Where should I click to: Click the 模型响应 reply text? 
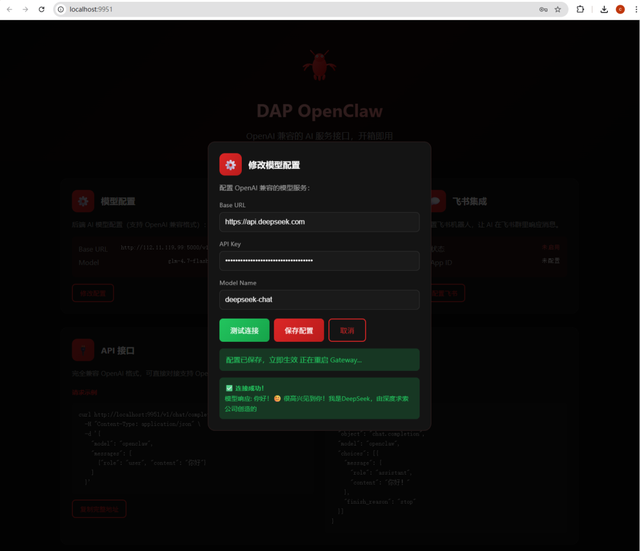pos(316,404)
